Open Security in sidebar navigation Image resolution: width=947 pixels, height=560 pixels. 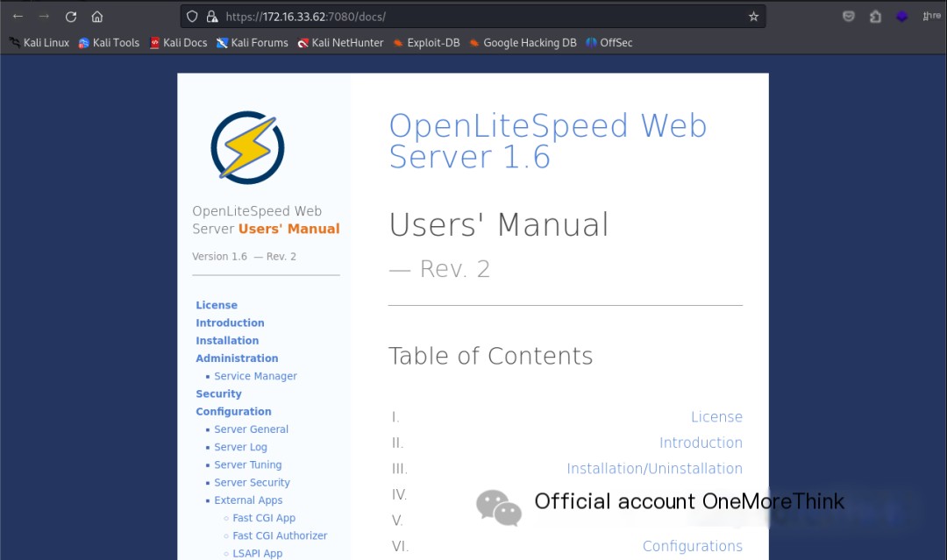pyautogui.click(x=218, y=394)
